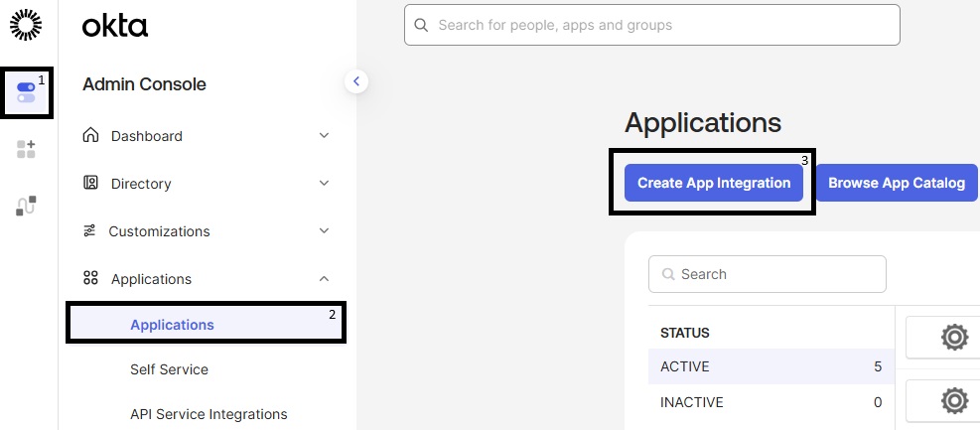Click the Directory contact-book icon

[x=90, y=183]
